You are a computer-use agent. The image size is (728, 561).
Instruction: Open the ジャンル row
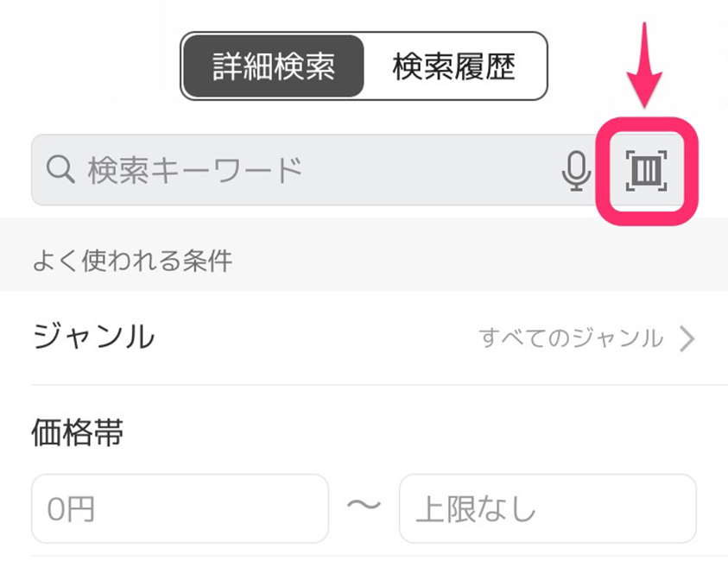(x=364, y=337)
